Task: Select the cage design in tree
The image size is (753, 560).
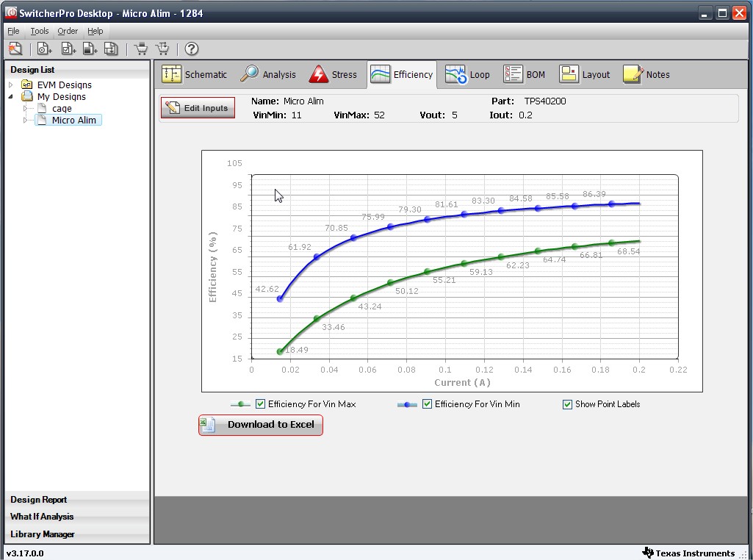Action: 62,109
